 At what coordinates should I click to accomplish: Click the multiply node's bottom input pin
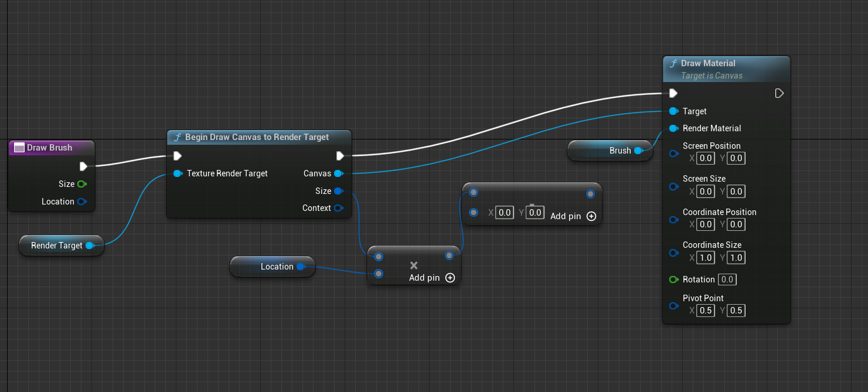pos(379,274)
